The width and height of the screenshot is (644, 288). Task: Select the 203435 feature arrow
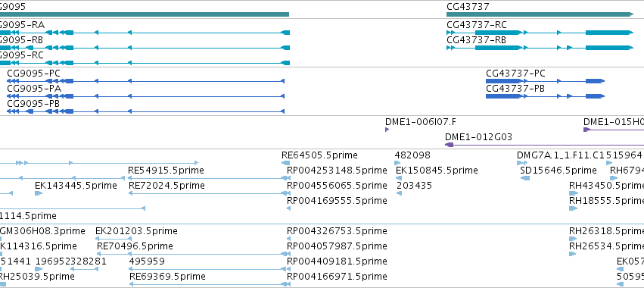pos(399,193)
